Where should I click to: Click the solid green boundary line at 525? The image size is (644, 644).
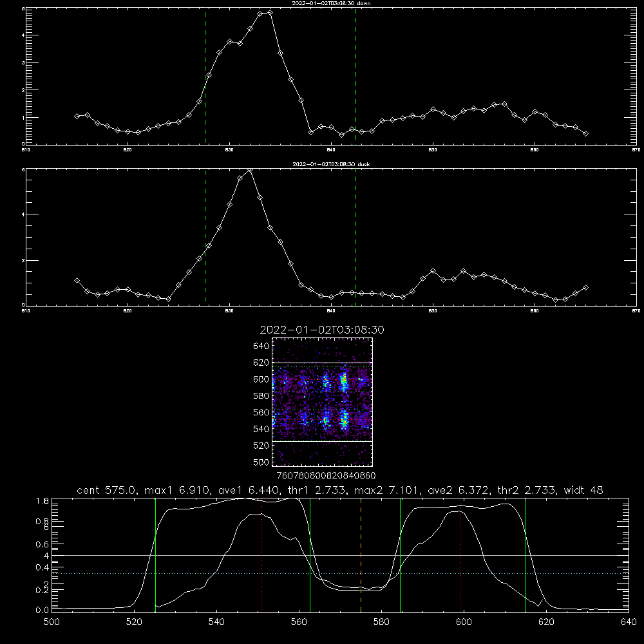[155, 555]
